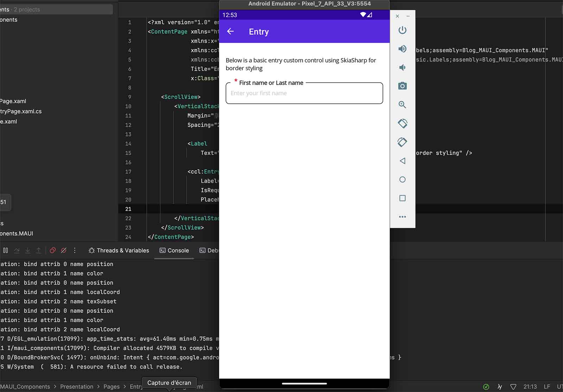Focus the 'Enter your first name' entry field

(304, 93)
